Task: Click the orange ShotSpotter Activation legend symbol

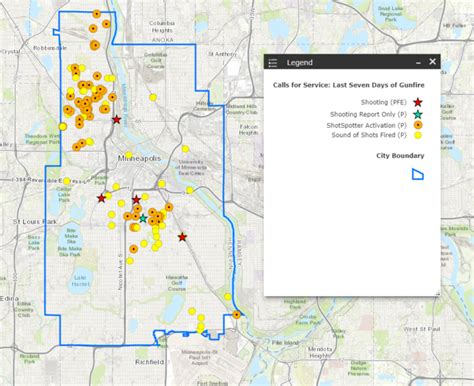Action: (x=418, y=125)
